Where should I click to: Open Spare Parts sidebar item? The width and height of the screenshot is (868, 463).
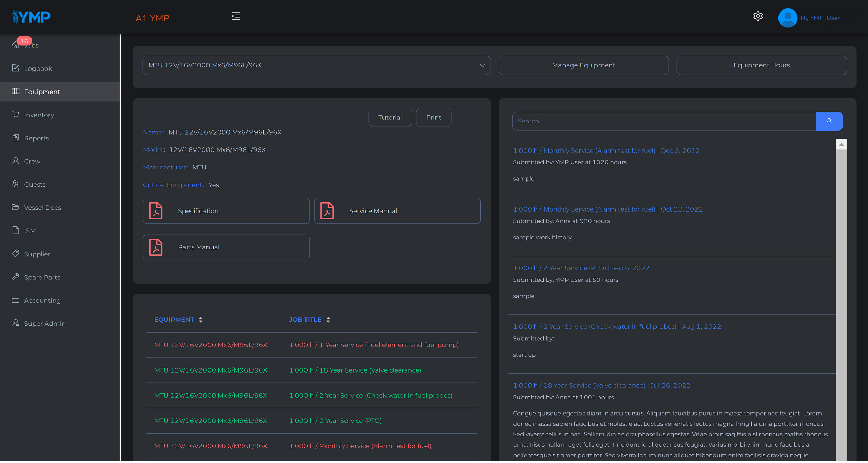pyautogui.click(x=42, y=277)
